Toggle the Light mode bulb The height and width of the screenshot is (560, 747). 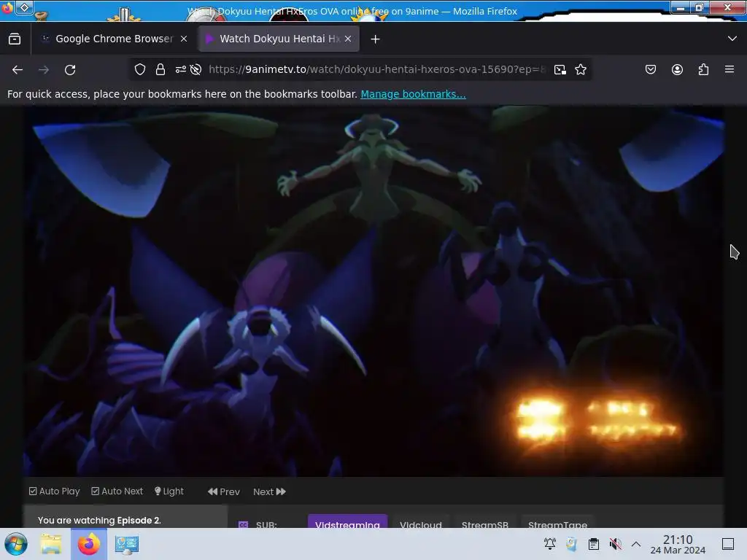point(169,491)
